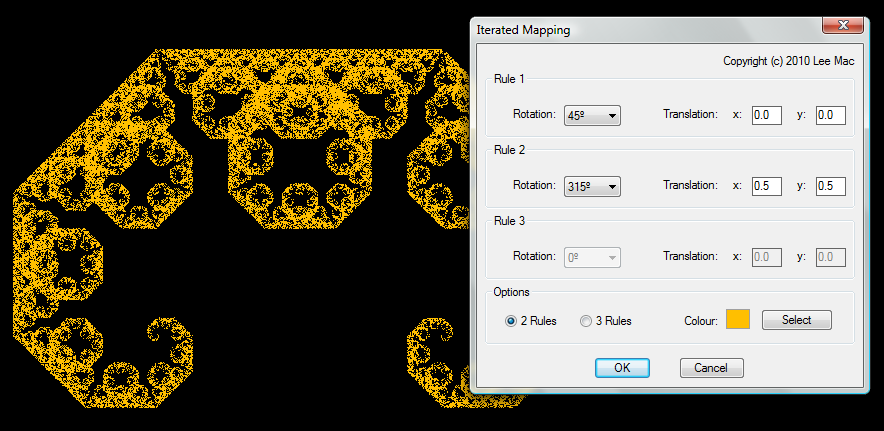Click the Cancel button
The height and width of the screenshot is (431, 884).
711,367
